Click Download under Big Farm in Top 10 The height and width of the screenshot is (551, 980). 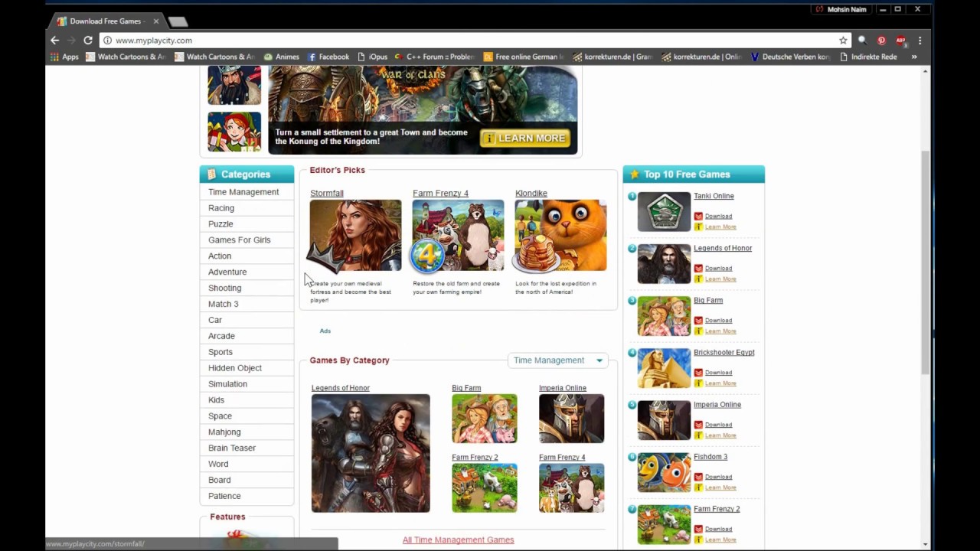tap(718, 321)
